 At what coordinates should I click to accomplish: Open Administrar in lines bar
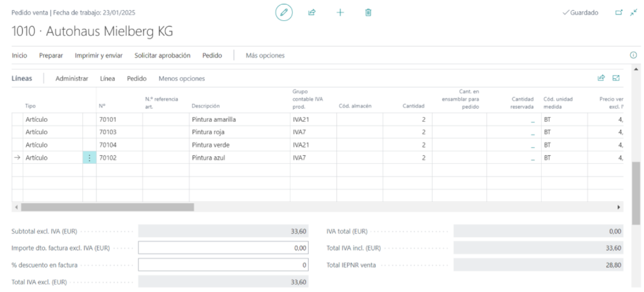click(x=72, y=78)
